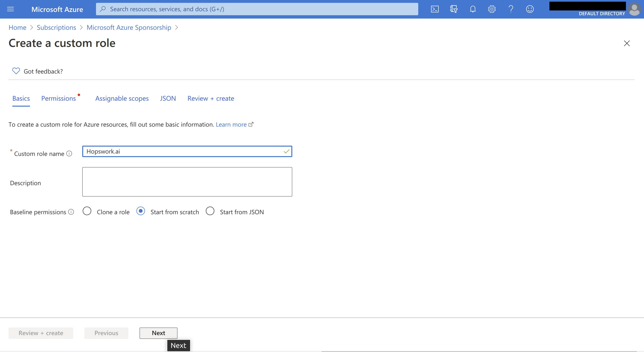
Task: Open the notifications bell
Action: tap(472, 9)
